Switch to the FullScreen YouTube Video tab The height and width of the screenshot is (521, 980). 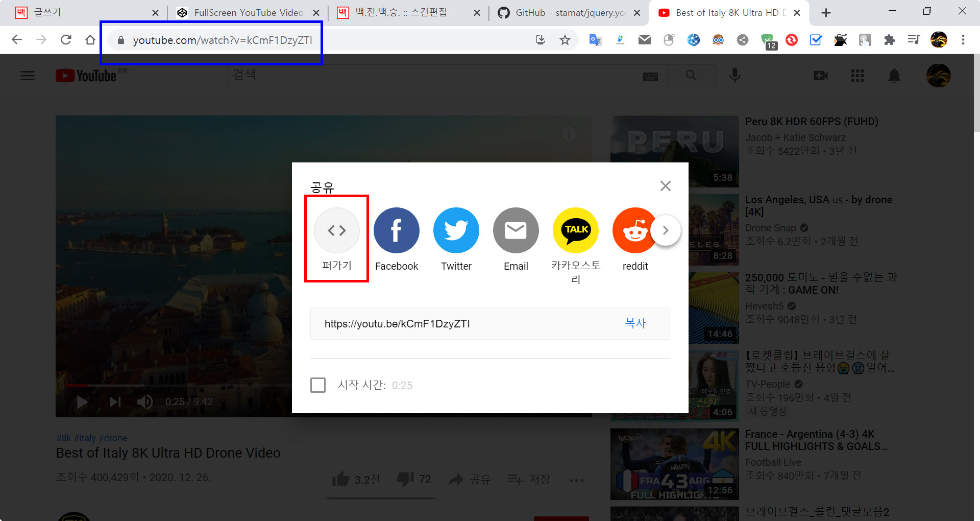coord(249,13)
